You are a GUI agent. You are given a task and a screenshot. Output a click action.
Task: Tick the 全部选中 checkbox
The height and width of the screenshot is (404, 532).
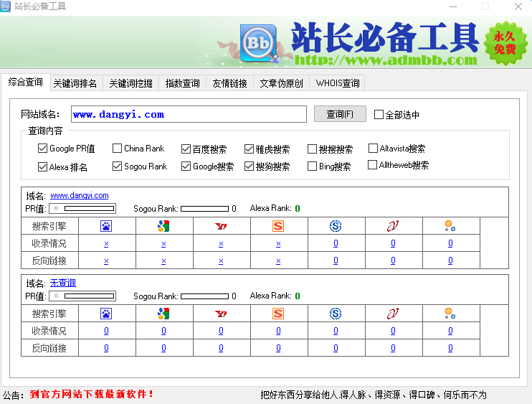pyautogui.click(x=379, y=114)
